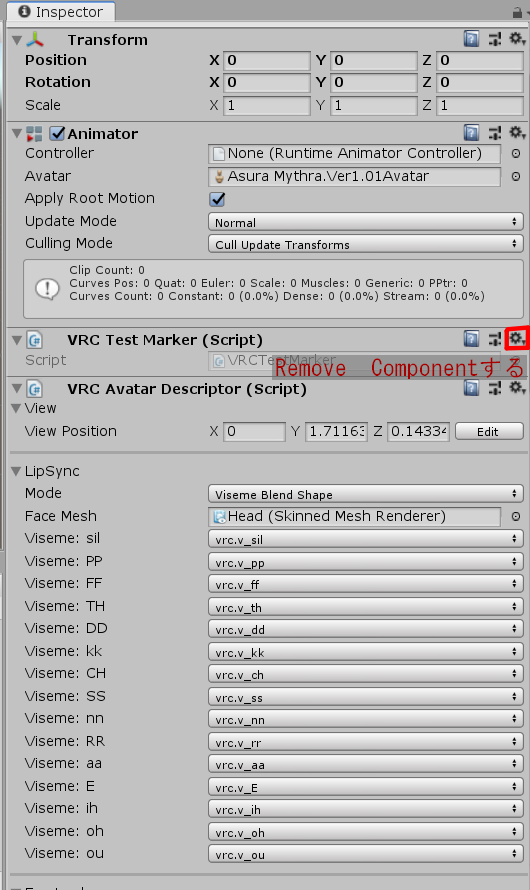530x890 pixels.
Task: Collapse the View section
Action: (16, 408)
